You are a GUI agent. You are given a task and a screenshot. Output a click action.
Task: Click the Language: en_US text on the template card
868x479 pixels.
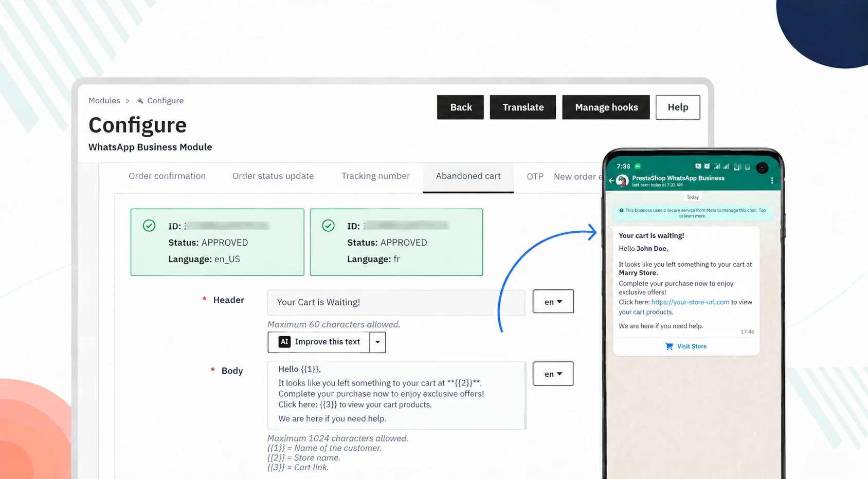point(204,259)
